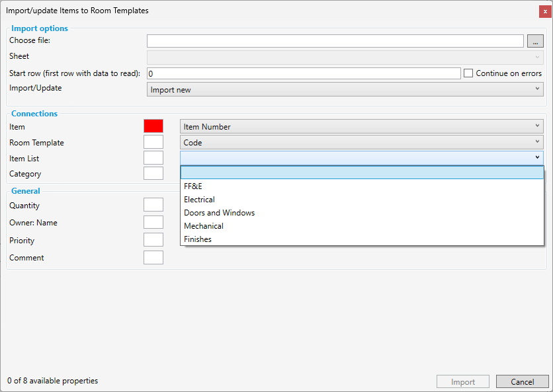Click the Comment column box
This screenshot has height=392, width=553.
coord(153,257)
